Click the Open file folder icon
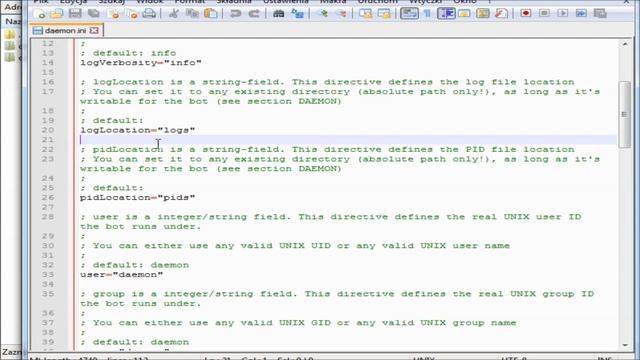The height and width of the screenshot is (360, 640). point(57,13)
